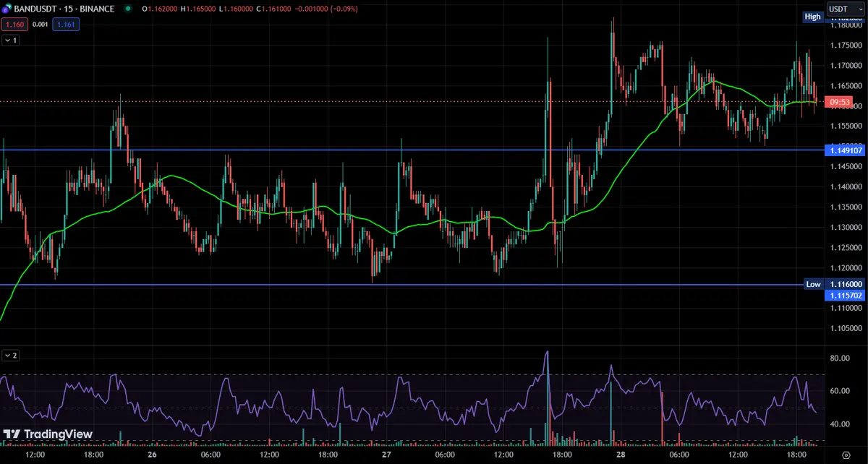Open the USDT currency dropdown

[845, 9]
